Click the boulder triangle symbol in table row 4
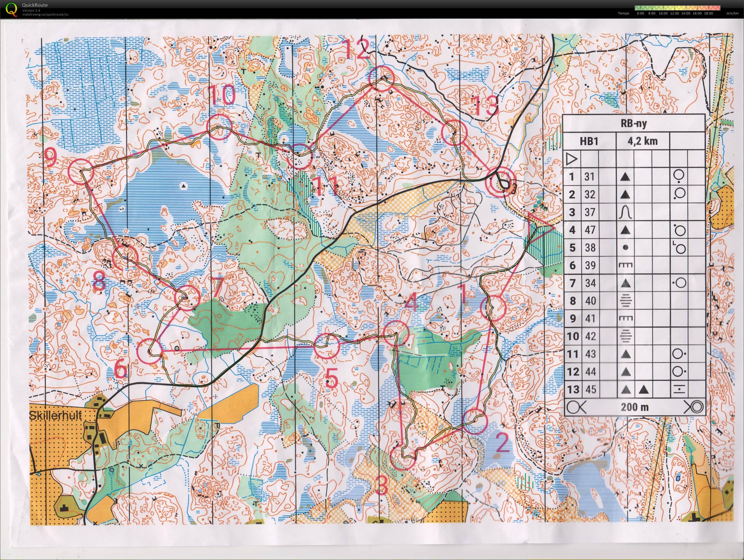This screenshot has height=560, width=744. click(x=625, y=230)
